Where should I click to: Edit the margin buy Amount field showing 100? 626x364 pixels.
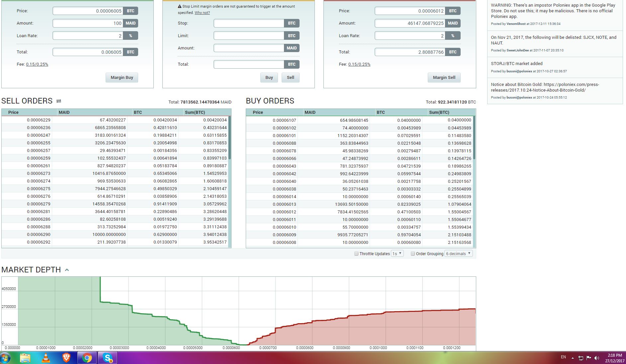[x=88, y=23]
